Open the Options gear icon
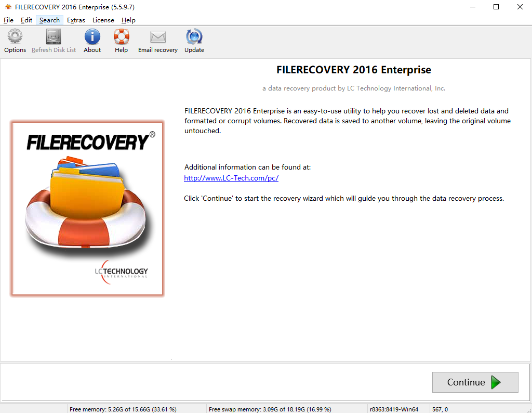Screen dimensions: 532x413 15,36
